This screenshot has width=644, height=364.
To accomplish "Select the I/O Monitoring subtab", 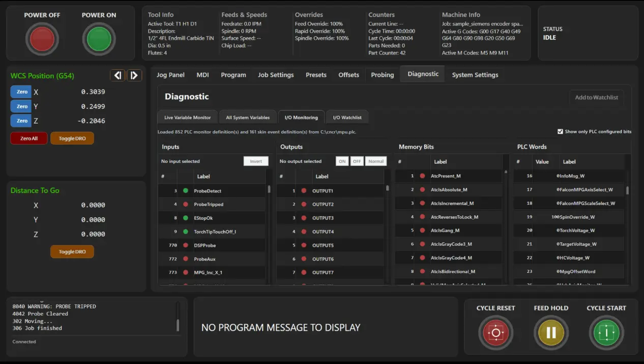I will 301,117.
